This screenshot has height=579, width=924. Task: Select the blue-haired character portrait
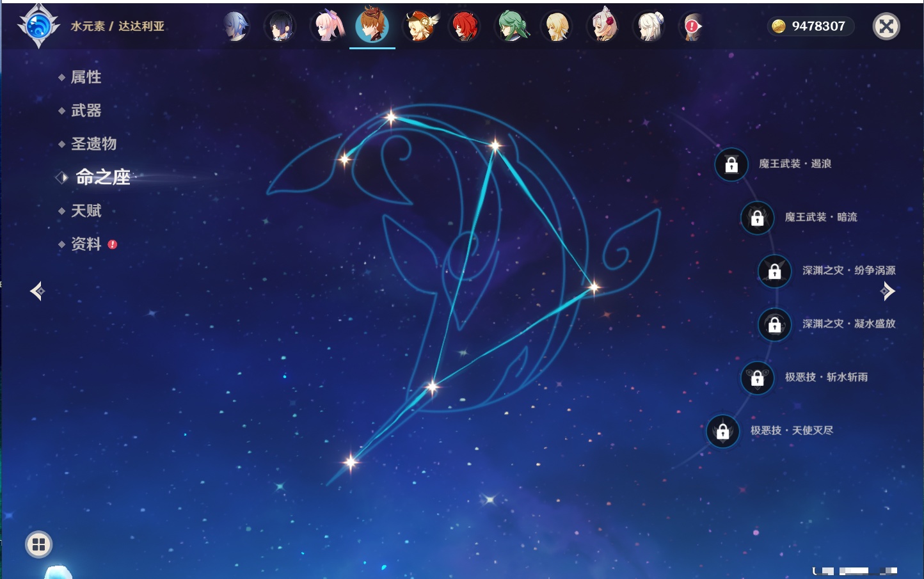click(x=235, y=27)
